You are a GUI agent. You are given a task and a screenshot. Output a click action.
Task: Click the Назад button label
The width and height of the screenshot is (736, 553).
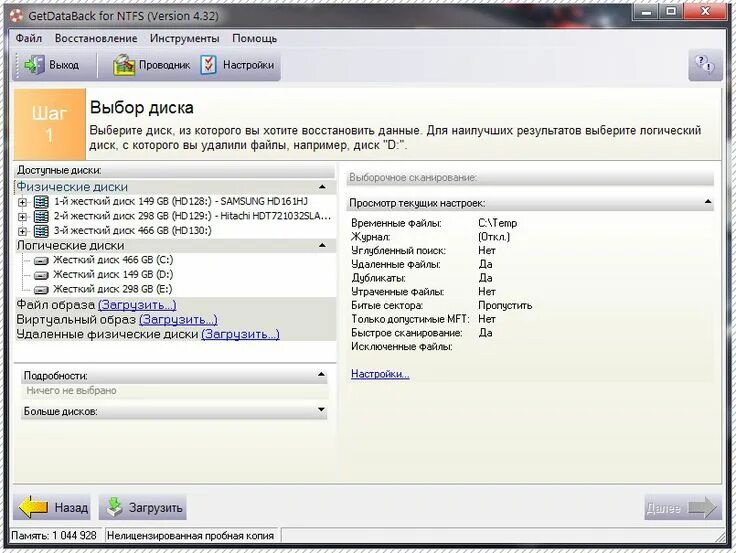click(71, 508)
